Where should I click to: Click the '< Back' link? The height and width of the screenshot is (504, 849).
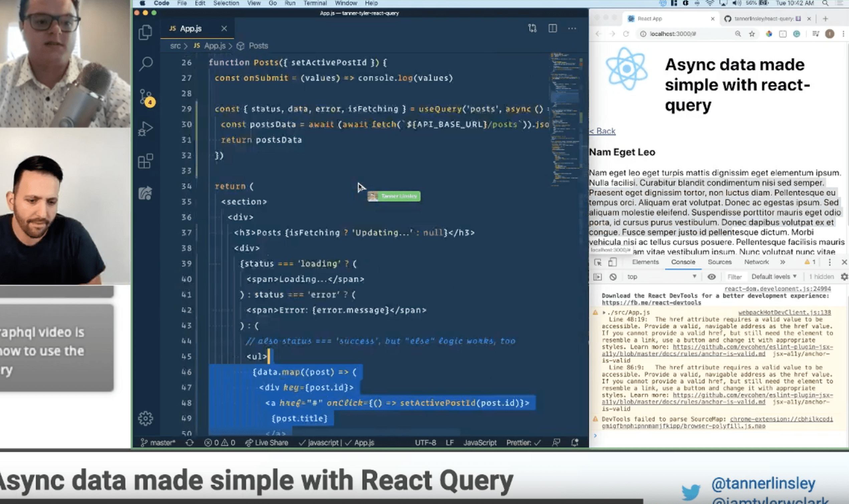pyautogui.click(x=602, y=131)
